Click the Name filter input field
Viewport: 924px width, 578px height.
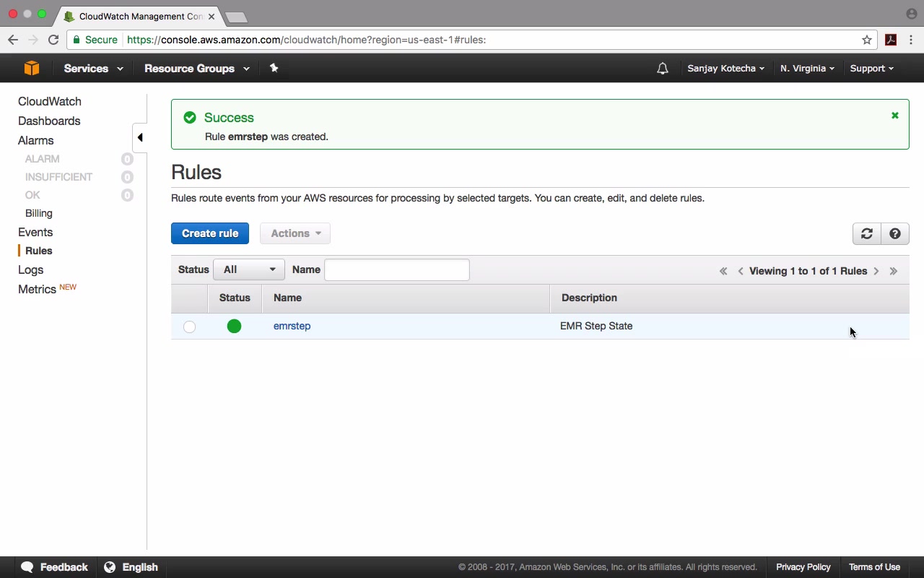[397, 269]
